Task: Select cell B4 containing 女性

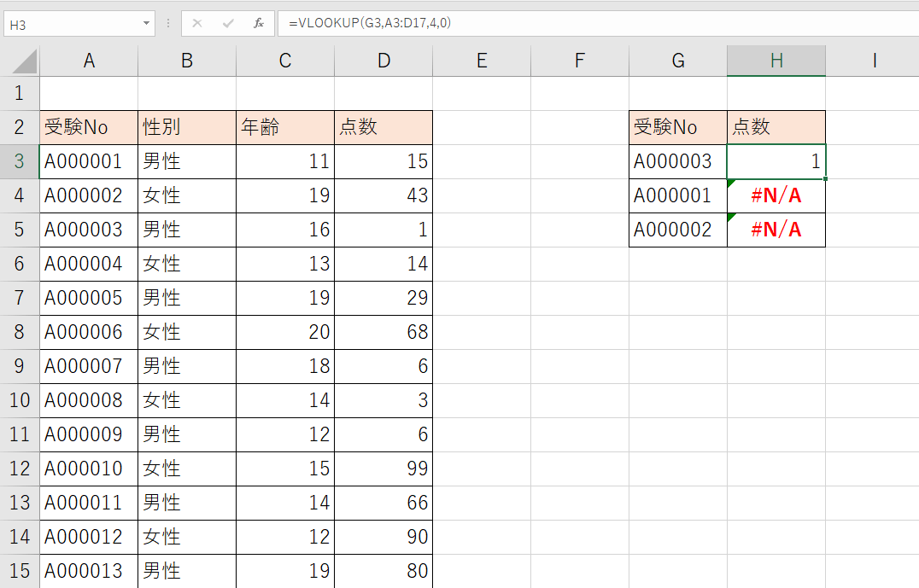Action: point(186,195)
